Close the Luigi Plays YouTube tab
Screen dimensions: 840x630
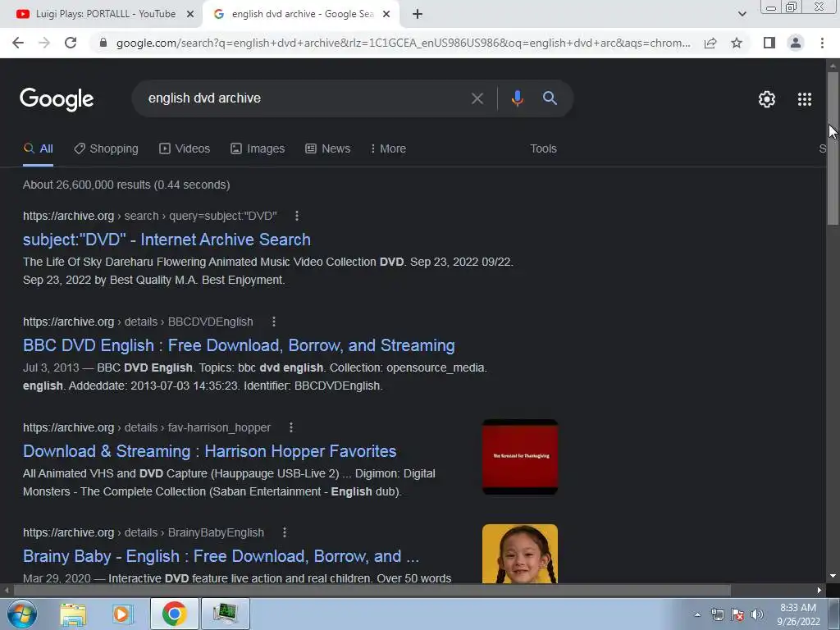190,15
